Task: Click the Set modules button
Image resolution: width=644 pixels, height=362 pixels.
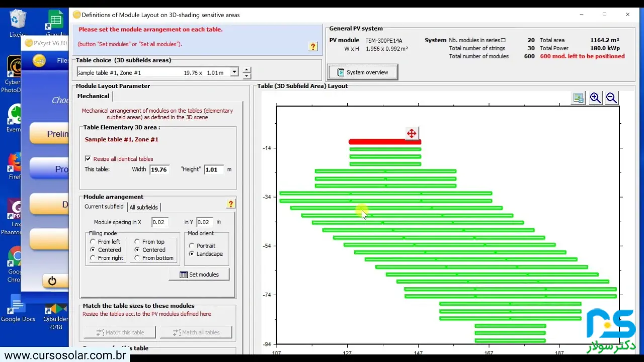Action: click(199, 275)
